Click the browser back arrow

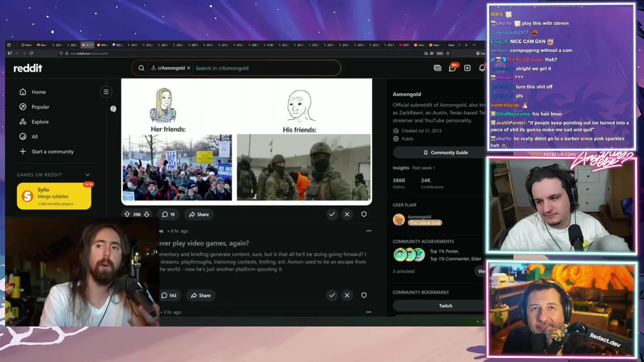(17, 53)
